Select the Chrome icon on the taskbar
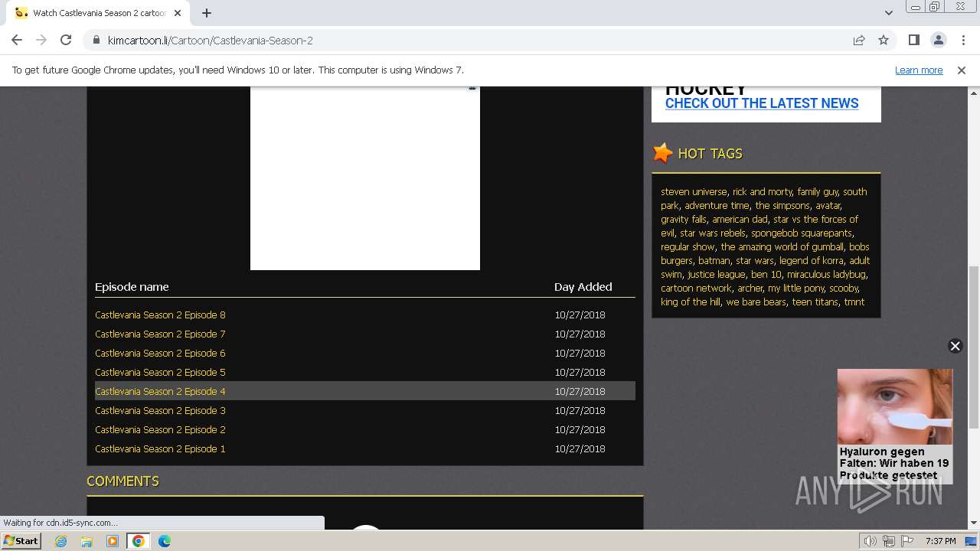 [139, 541]
